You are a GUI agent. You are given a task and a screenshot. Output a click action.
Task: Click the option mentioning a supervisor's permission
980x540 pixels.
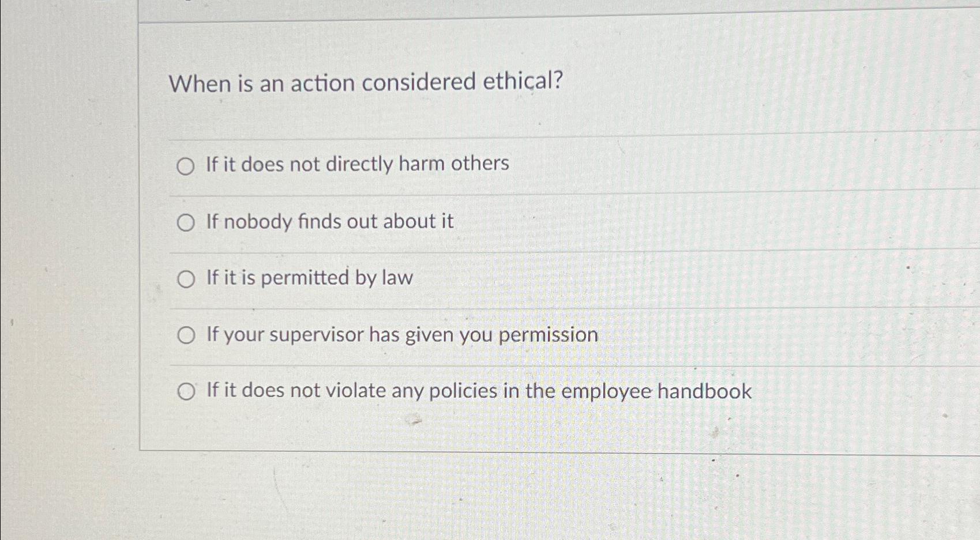[400, 334]
